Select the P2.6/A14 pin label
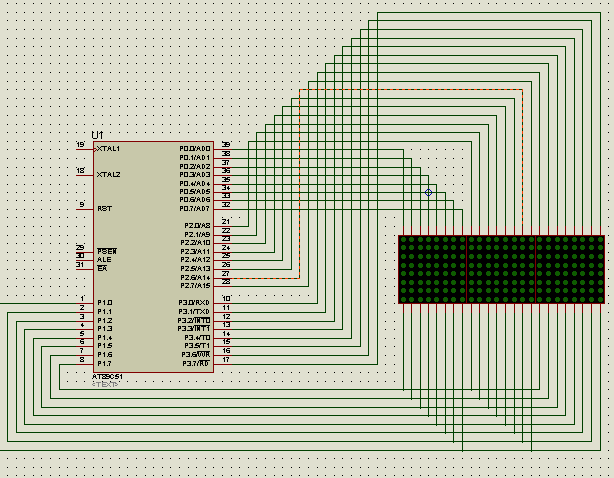Viewport: 614px width, 478px height. coord(195,278)
